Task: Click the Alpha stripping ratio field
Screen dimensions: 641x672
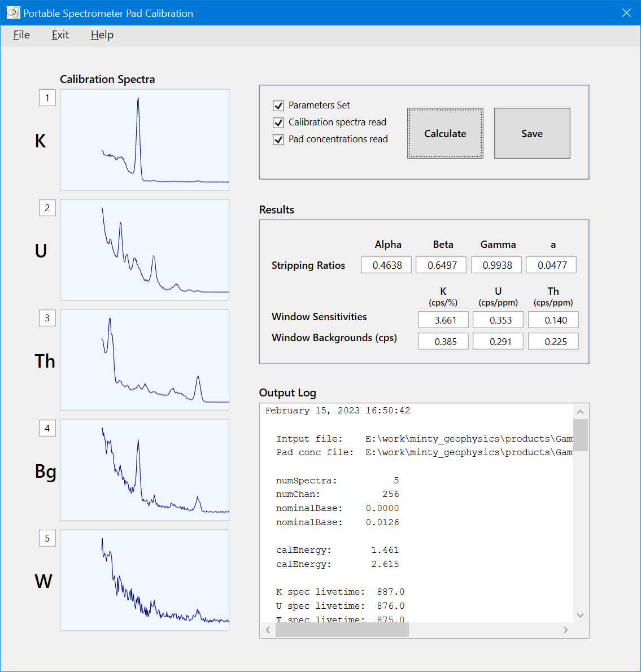Action: pyautogui.click(x=387, y=265)
